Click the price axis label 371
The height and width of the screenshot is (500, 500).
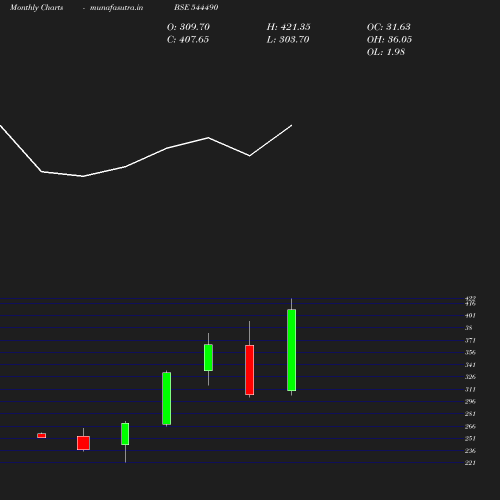470,340
